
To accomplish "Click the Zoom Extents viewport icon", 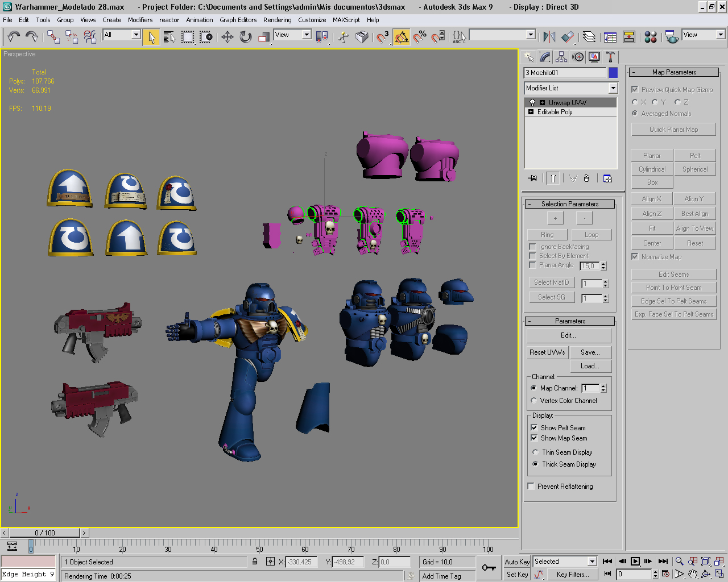I will (706, 562).
